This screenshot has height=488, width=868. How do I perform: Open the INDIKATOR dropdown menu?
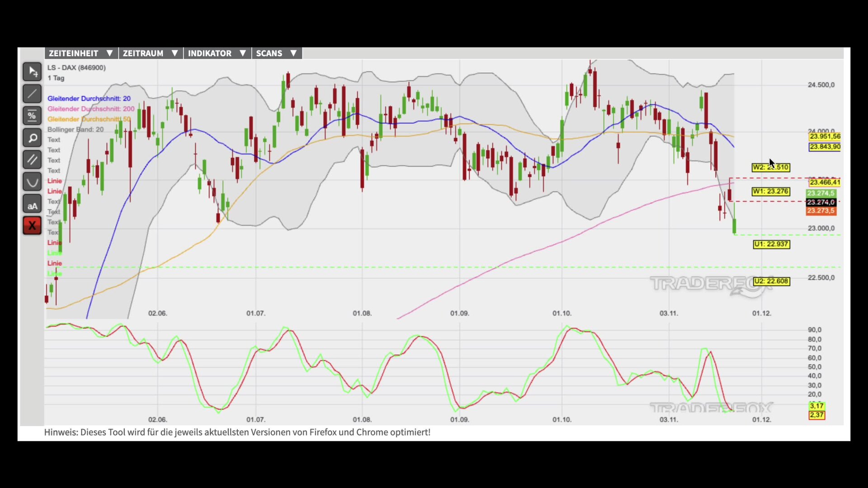[x=217, y=53]
